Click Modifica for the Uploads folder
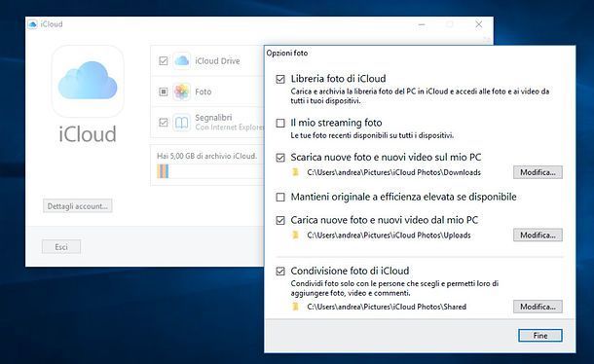Screen dimensions: 594x364 538,236
